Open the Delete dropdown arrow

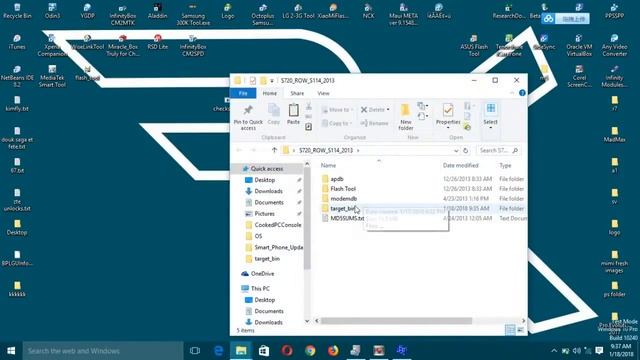(x=388, y=110)
